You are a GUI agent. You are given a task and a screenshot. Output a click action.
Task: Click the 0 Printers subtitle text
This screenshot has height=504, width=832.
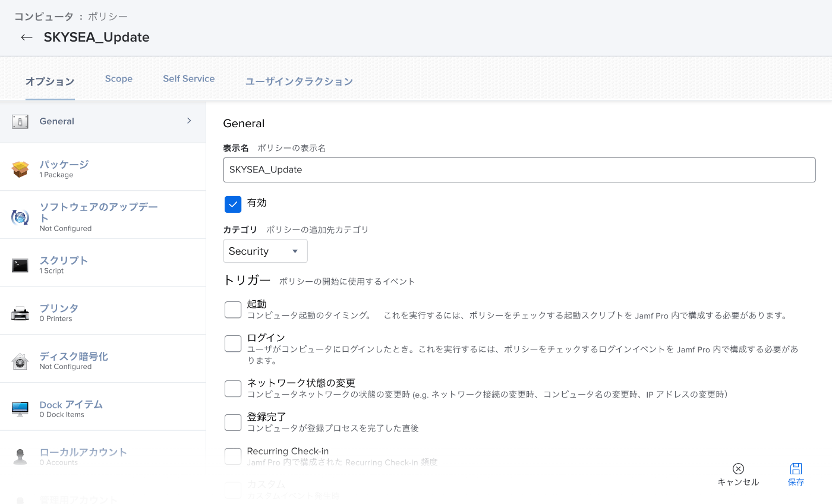56,319
